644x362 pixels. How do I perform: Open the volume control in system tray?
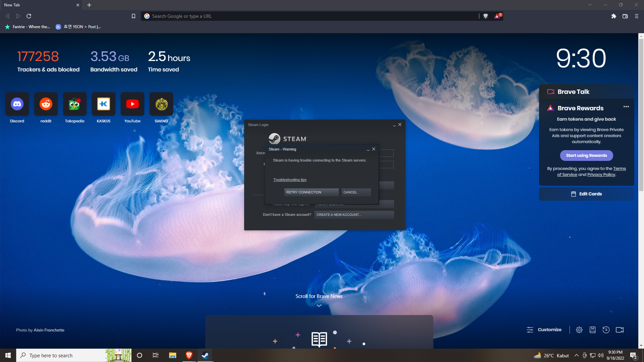click(600, 355)
